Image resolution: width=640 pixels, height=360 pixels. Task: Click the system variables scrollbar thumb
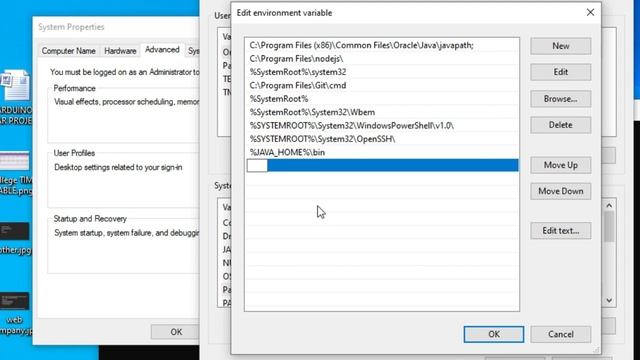609,227
